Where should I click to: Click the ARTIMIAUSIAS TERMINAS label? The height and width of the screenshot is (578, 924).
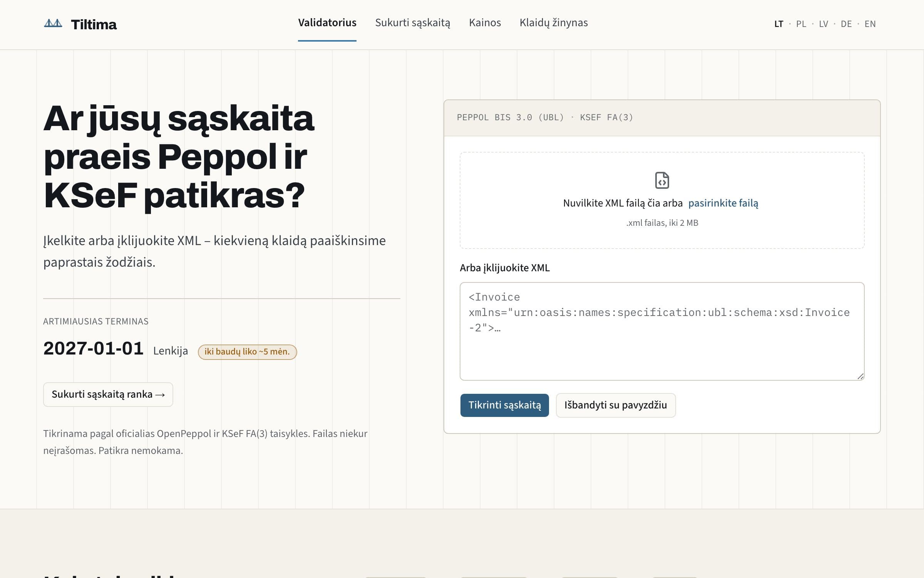click(95, 321)
